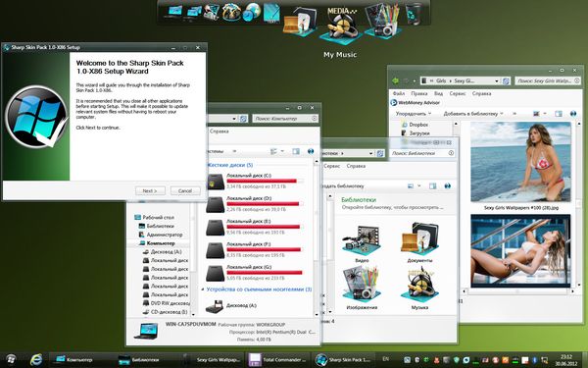588x368 pixels.
Task: Toggle the preview pane icon in the Sexy Girls window
Action: coord(558,114)
